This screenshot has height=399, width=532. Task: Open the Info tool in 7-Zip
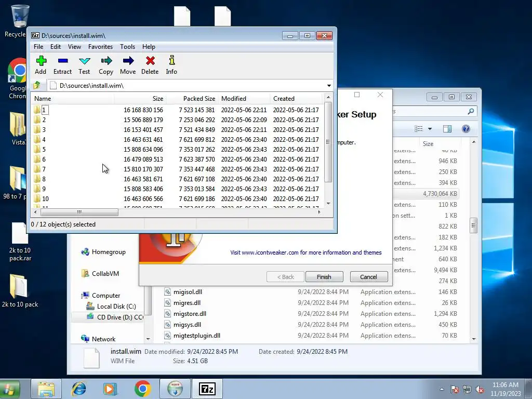click(x=171, y=65)
